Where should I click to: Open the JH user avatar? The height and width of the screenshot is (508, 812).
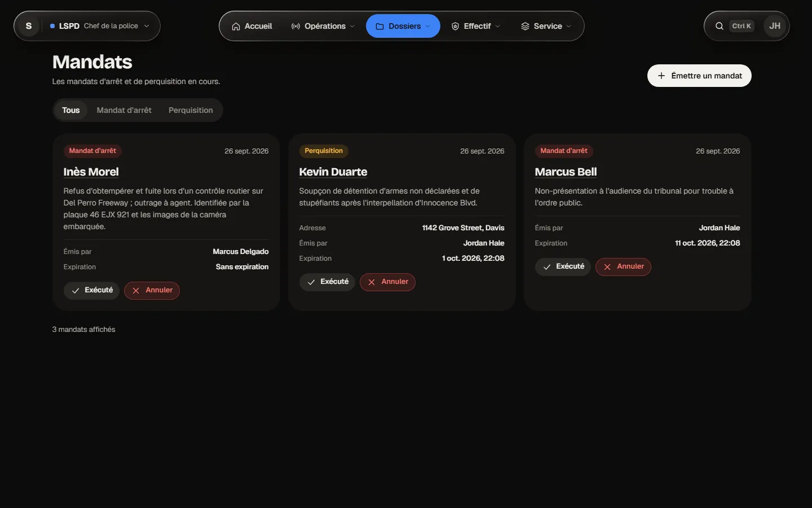point(775,26)
